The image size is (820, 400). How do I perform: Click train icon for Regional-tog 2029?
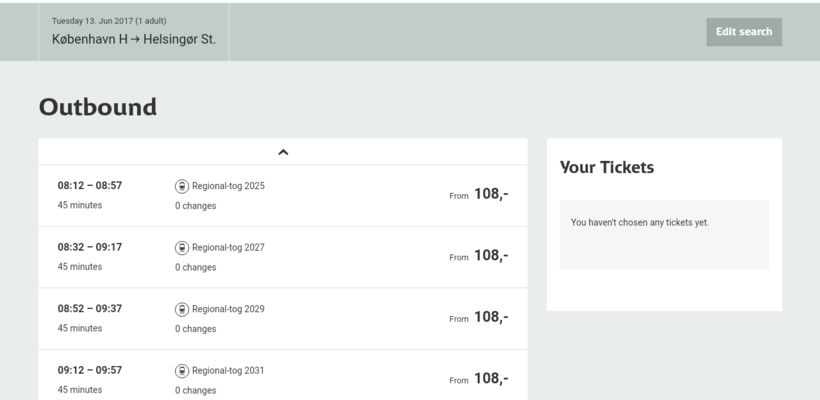point(182,309)
